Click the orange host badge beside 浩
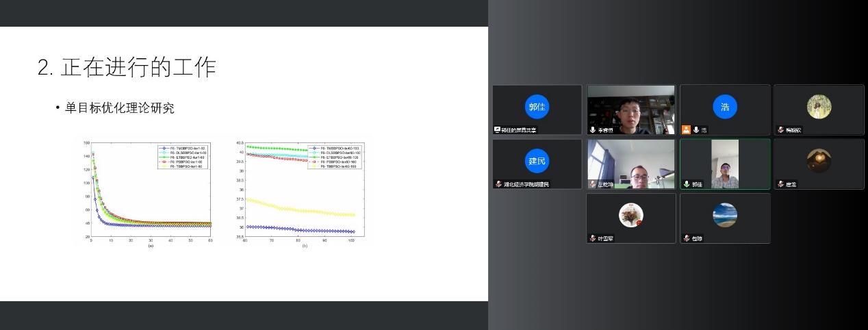Viewport: 868px width, 330px height. click(686, 129)
